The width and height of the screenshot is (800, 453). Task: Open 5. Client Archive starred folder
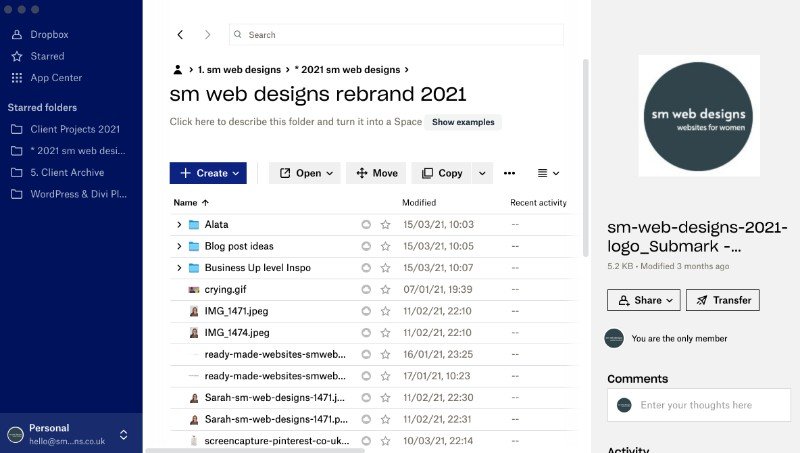pos(67,172)
